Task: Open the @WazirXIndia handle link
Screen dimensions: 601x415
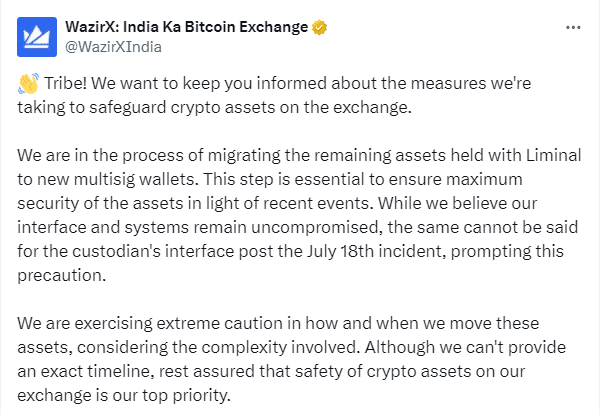Action: 113,47
